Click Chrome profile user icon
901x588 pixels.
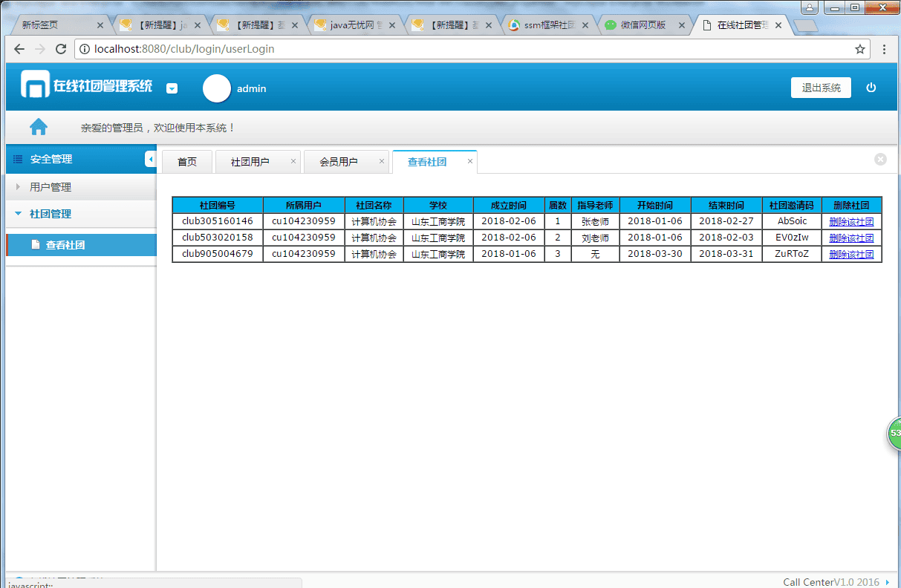coord(808,7)
